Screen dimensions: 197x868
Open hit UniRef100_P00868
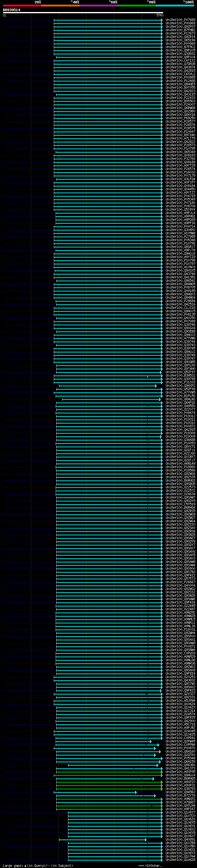(x=180, y=43)
